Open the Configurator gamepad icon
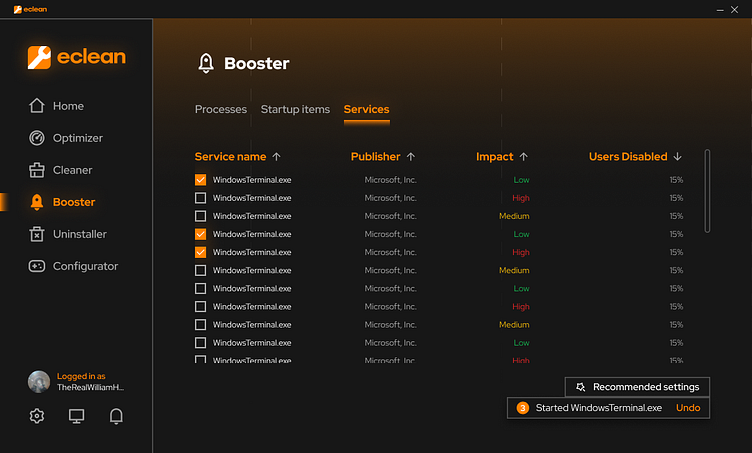The height and width of the screenshot is (453, 752). tap(37, 266)
